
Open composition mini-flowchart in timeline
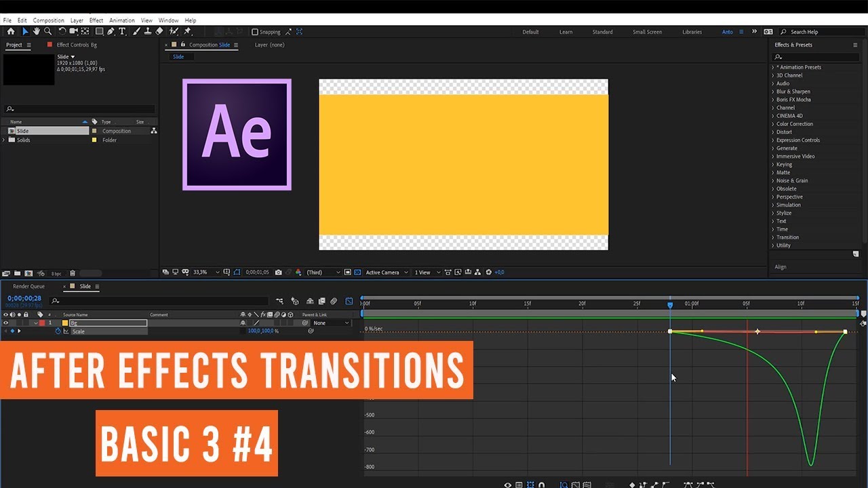[279, 301]
